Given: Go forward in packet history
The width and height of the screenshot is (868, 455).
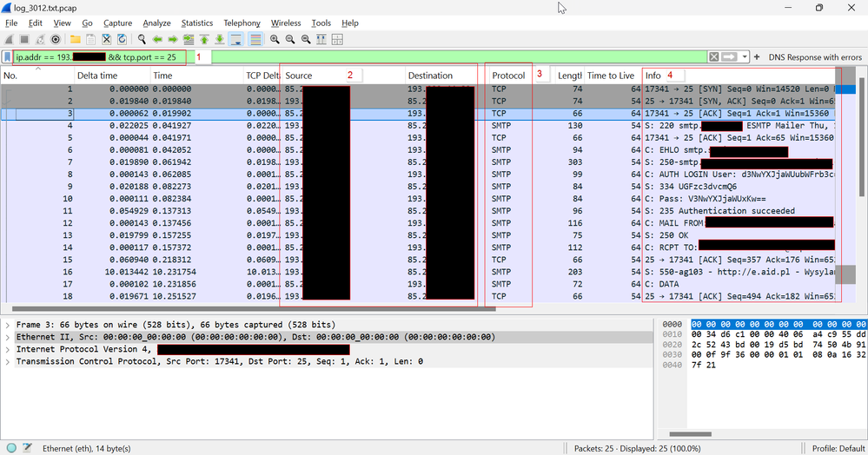Looking at the screenshot, I should point(173,39).
